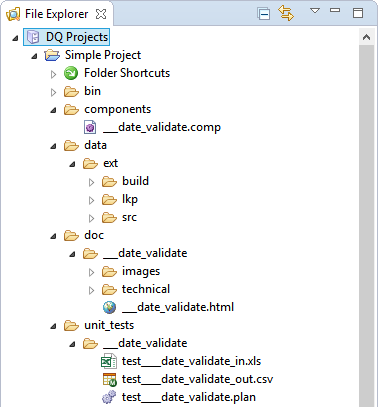Collapse __date_validate folder under unit_tests

(72, 344)
